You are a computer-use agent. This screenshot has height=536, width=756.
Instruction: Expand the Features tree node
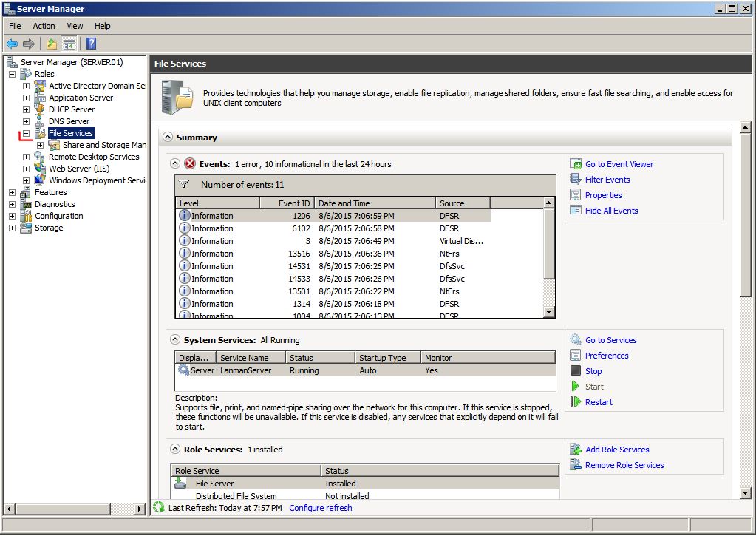12,192
